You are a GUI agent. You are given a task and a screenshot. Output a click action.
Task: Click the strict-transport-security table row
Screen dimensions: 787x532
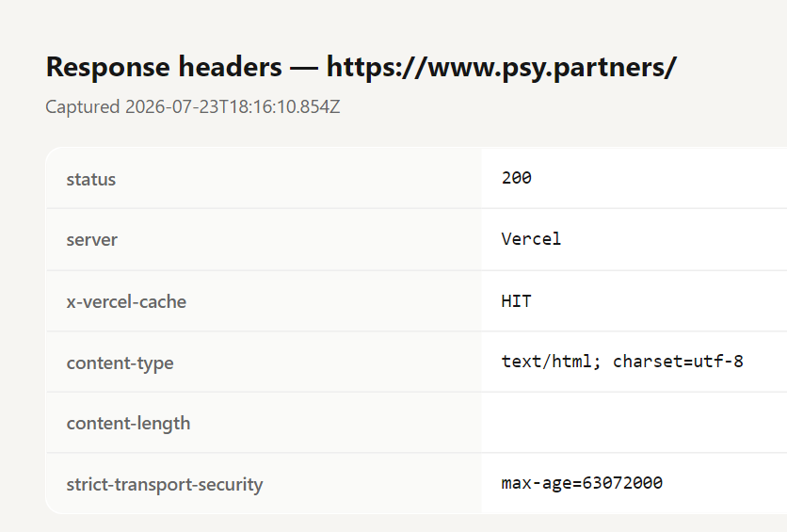pyautogui.click(x=417, y=483)
